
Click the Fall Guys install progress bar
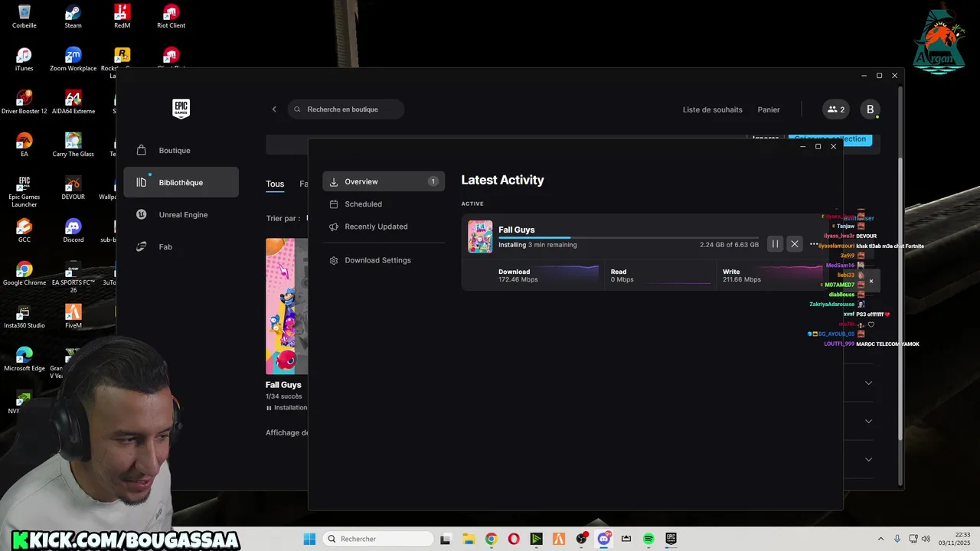[x=629, y=238]
